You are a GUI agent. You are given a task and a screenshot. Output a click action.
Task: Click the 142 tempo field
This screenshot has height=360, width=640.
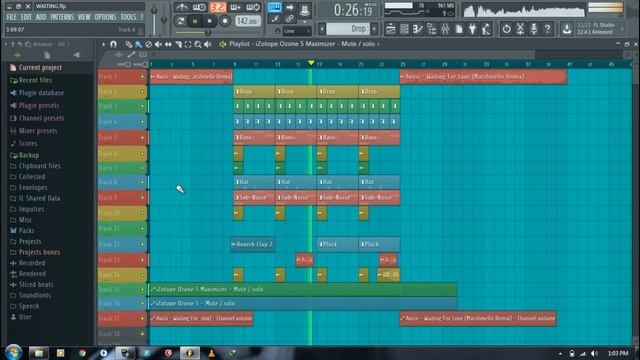point(247,21)
